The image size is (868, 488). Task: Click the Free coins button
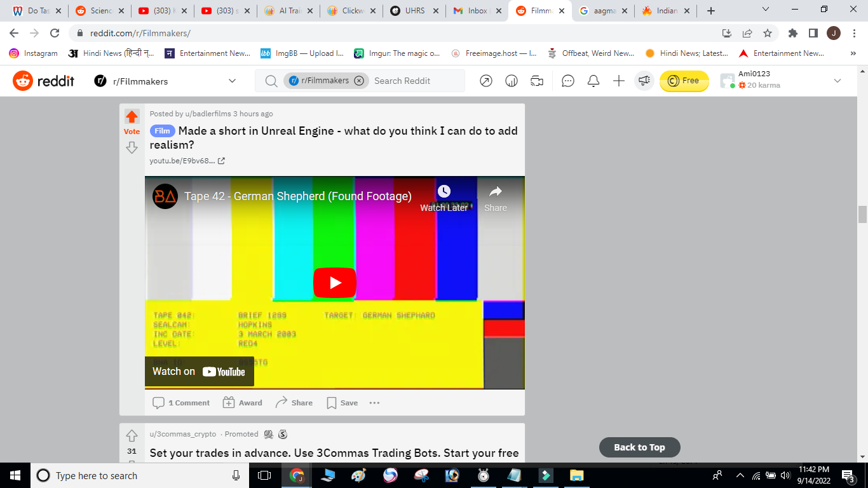pyautogui.click(x=684, y=81)
